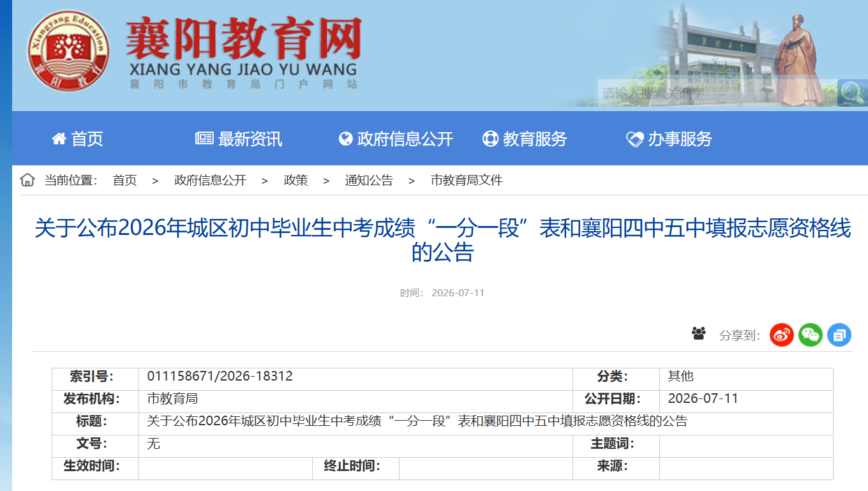Open 通知公告 breadcrumb link
Image resolution: width=868 pixels, height=491 pixels.
point(369,181)
